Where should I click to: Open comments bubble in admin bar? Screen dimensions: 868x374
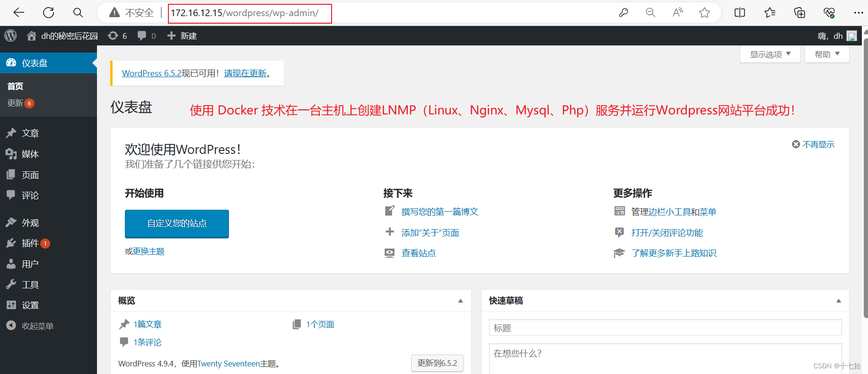point(147,36)
